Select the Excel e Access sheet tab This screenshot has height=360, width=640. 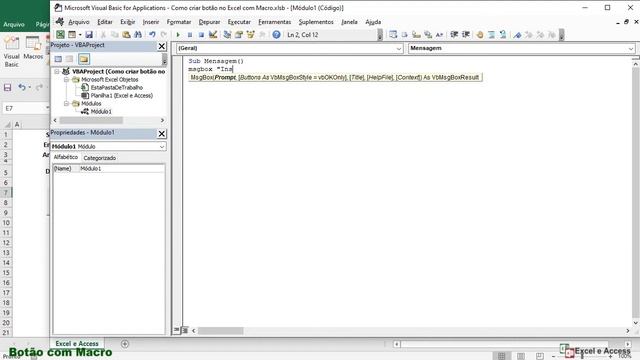77,344
